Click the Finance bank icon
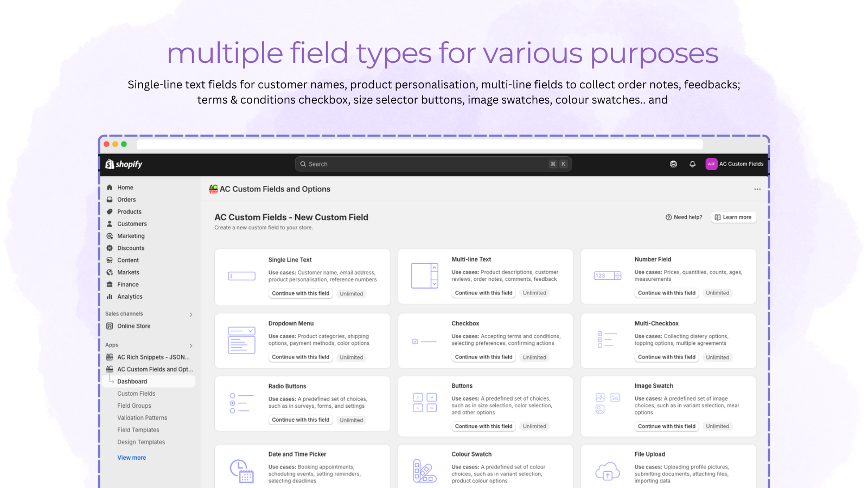 pyautogui.click(x=110, y=285)
